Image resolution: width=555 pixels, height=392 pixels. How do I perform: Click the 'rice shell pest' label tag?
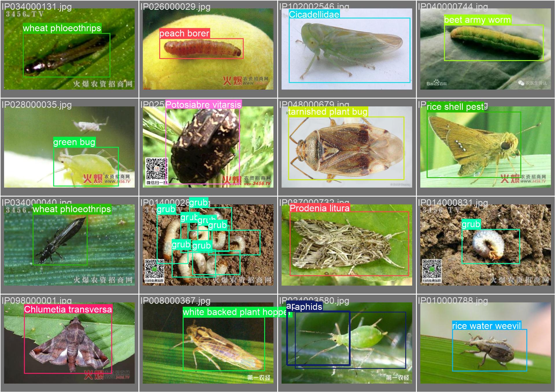[455, 107]
